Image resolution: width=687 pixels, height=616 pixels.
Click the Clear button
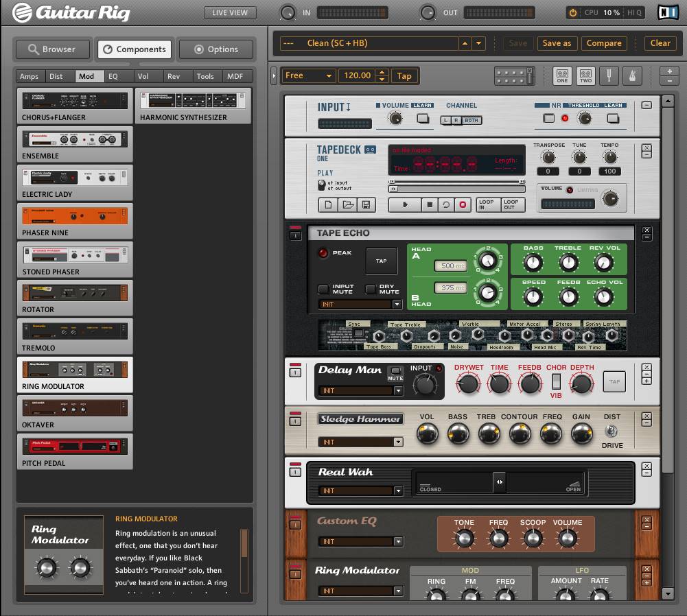(x=660, y=43)
